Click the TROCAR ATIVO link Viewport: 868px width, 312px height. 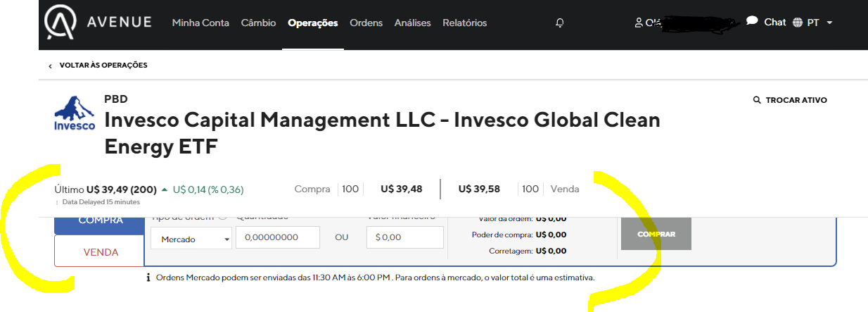(x=796, y=100)
